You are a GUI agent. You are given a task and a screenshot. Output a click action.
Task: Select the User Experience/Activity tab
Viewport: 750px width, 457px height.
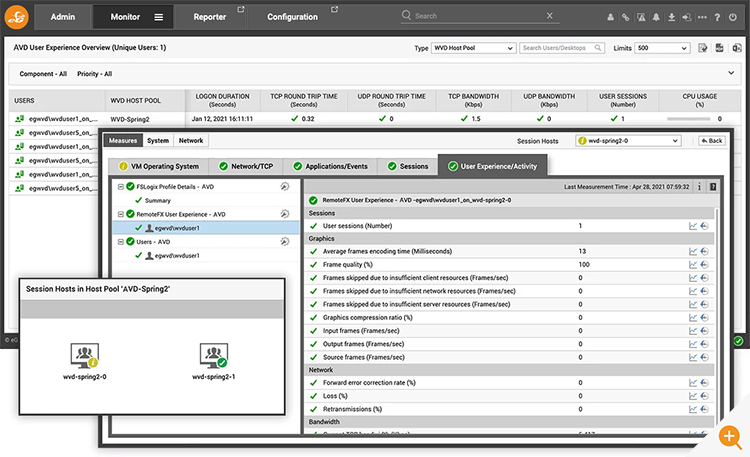click(x=493, y=166)
